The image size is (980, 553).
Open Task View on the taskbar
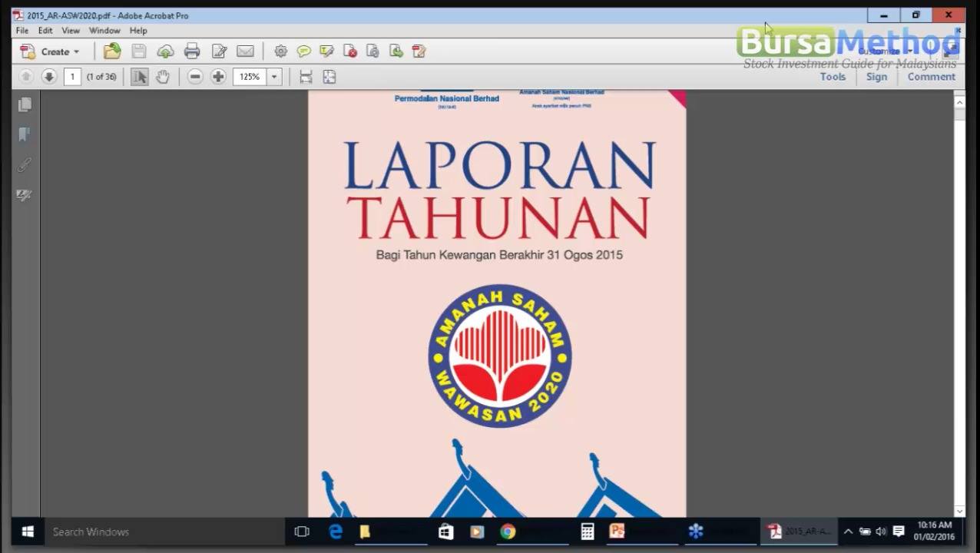pos(302,531)
